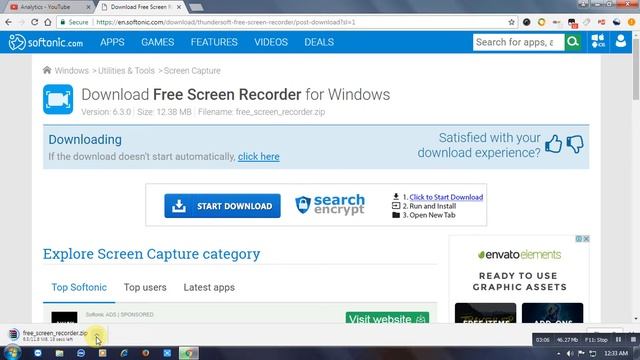Give a thumbs down for download experience
This screenshot has width=640, height=360.
pos(575,144)
